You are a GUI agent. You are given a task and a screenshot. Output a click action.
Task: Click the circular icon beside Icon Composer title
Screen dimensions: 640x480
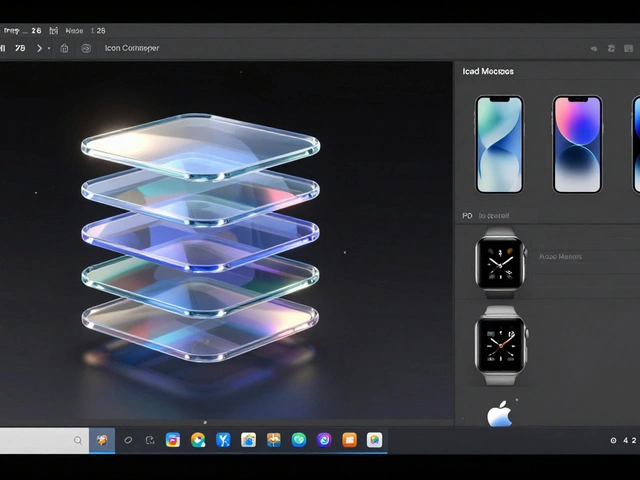[x=86, y=49]
